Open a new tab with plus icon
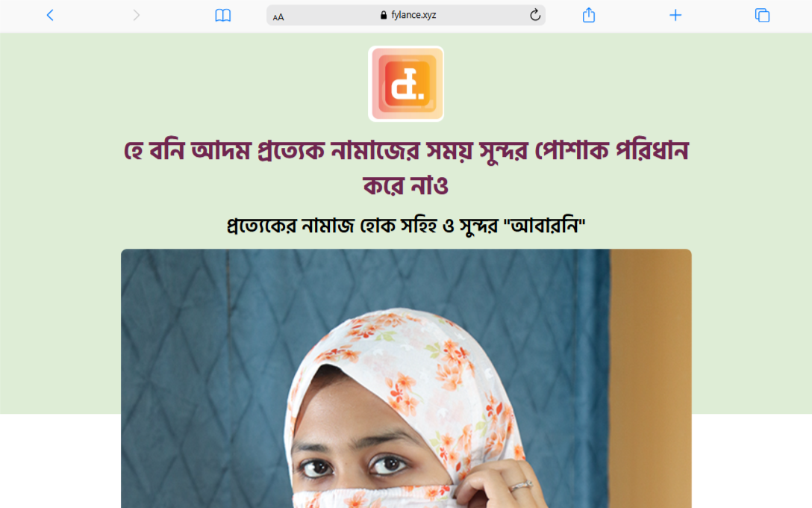812x508 pixels. 675,15
